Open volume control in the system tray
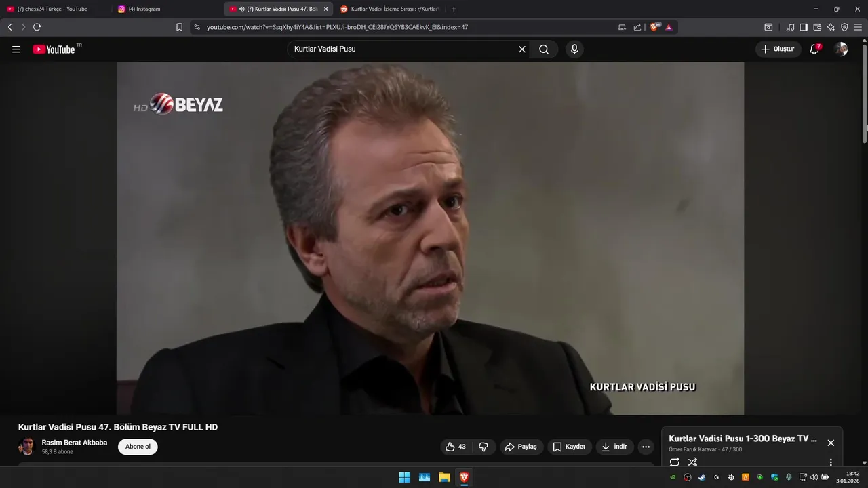The width and height of the screenshot is (868, 488). pos(814,477)
